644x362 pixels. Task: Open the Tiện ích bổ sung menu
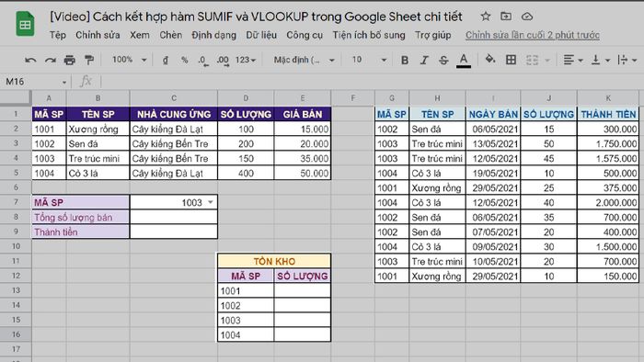pos(369,35)
